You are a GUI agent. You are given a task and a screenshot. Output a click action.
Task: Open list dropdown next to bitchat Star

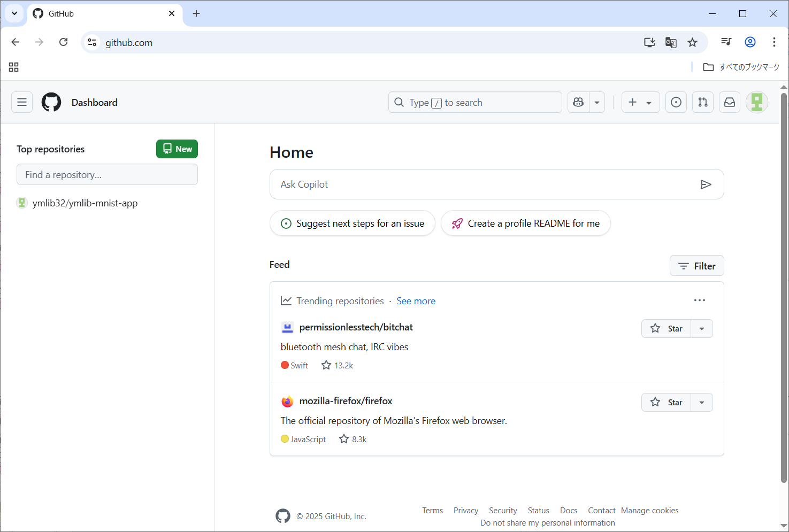(x=702, y=328)
